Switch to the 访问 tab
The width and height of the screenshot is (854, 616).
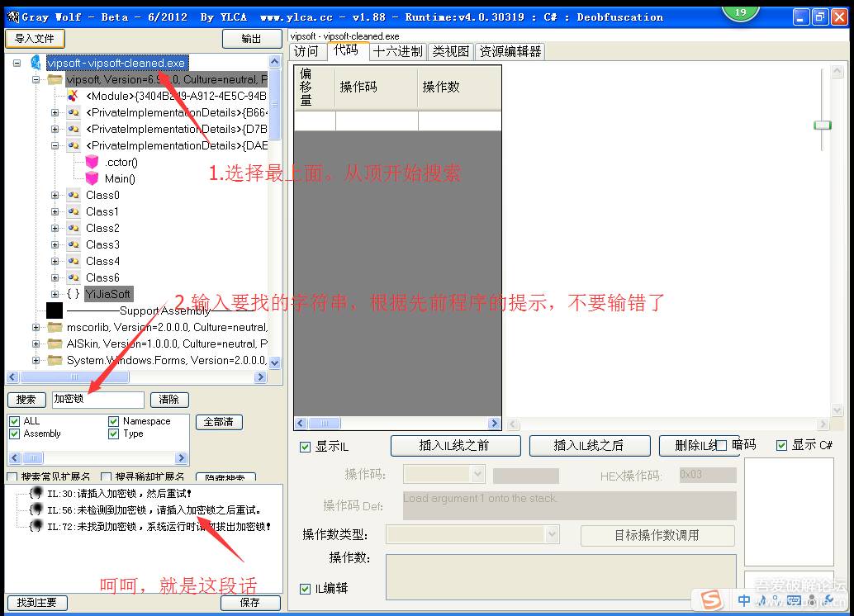(306, 51)
